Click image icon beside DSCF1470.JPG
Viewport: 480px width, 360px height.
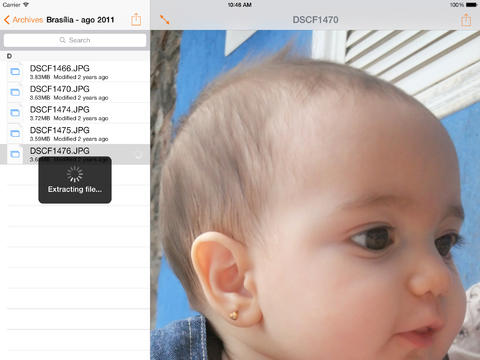15,92
